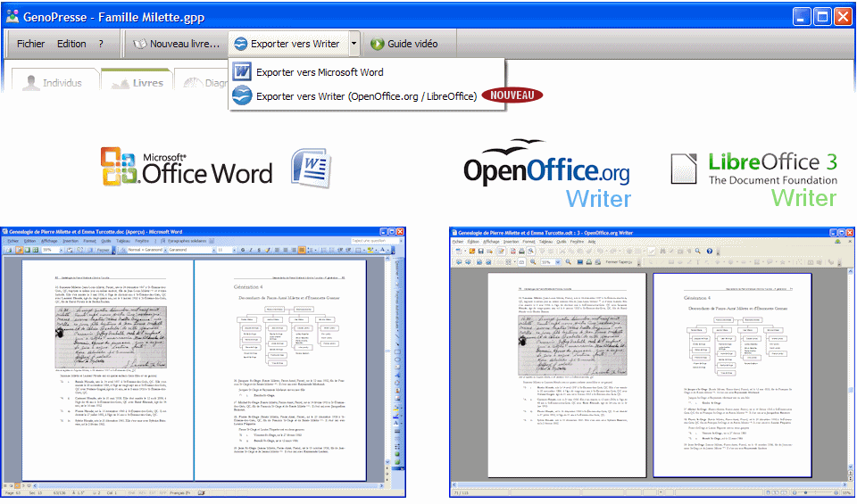Screen dimensions: 857x504
Task: Click the Génération 4 page in Word preview
Action: tap(279, 369)
